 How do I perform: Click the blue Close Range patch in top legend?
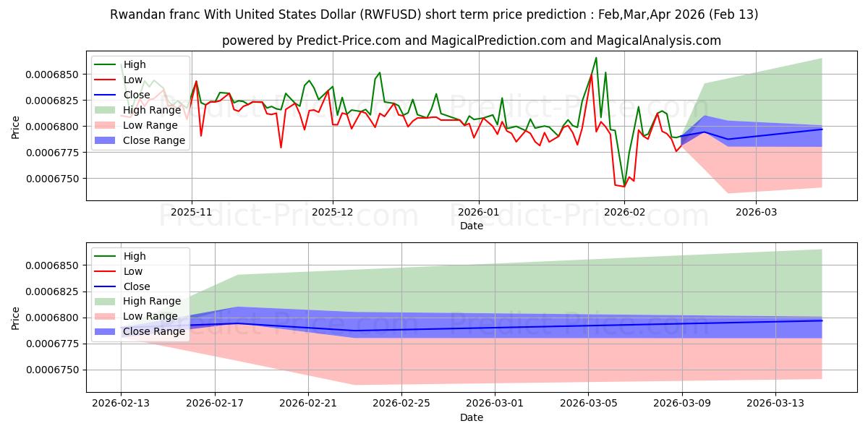(x=106, y=140)
